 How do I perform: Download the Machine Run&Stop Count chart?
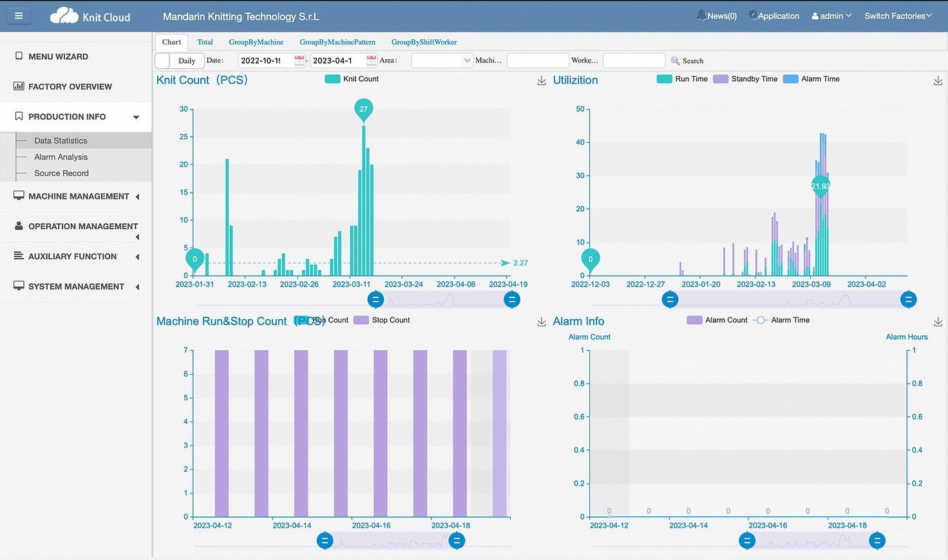pos(542,322)
